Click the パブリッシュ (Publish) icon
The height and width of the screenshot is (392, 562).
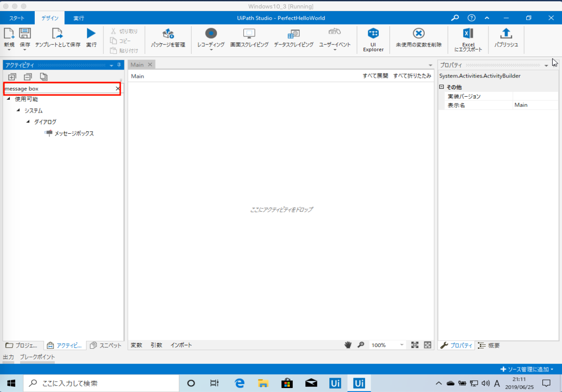(x=506, y=33)
